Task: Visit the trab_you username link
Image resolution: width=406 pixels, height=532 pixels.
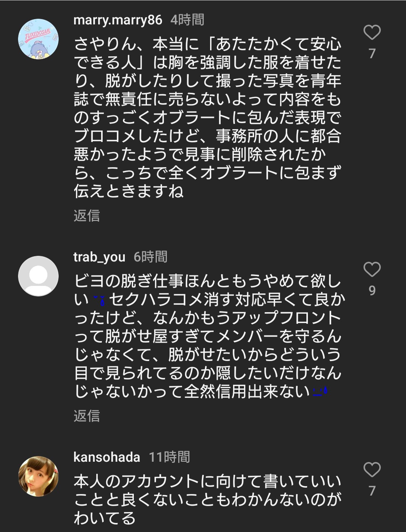Action: (99, 257)
